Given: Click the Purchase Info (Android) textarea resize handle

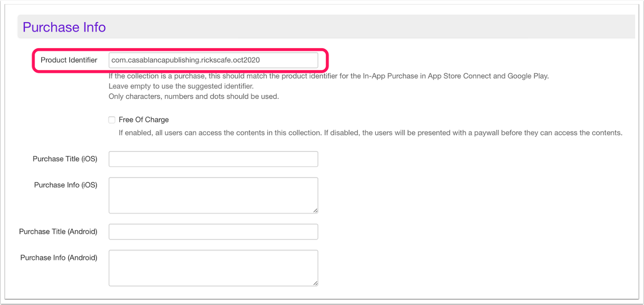Looking at the screenshot, I should coord(315,283).
